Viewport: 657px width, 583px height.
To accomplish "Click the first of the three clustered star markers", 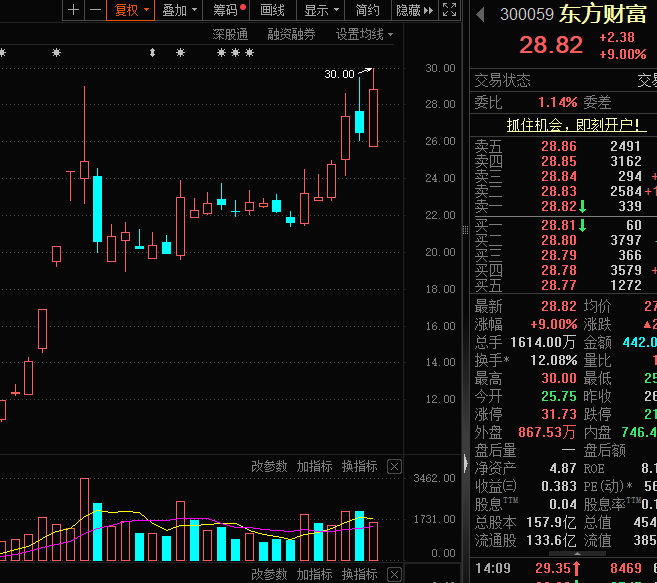I will pyautogui.click(x=222, y=53).
